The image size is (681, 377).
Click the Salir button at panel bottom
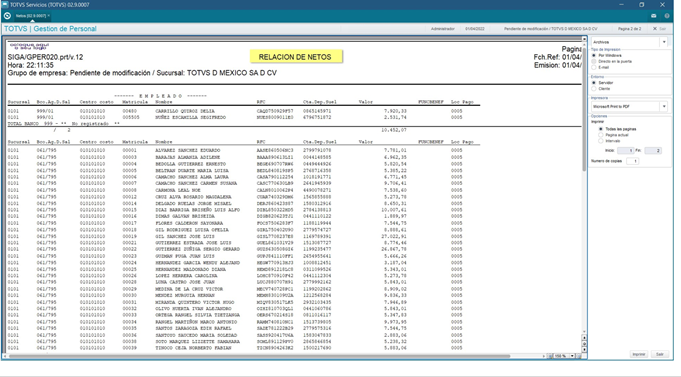659,354
